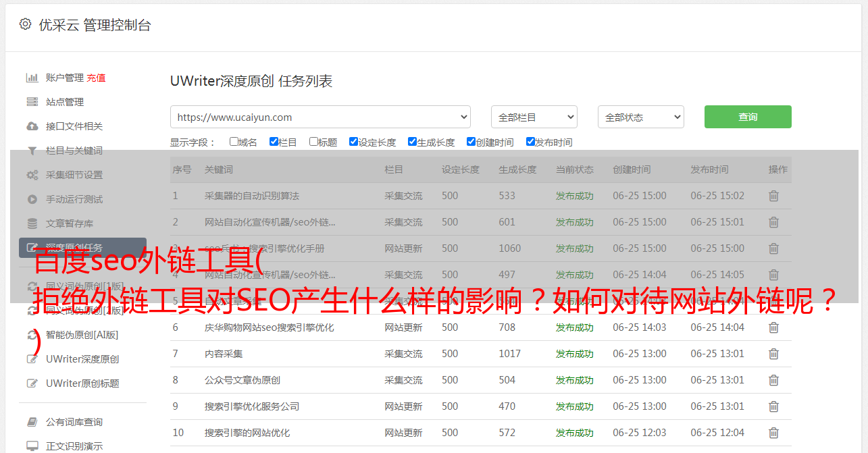
Task: Click generated length value 533
Action: (x=507, y=196)
